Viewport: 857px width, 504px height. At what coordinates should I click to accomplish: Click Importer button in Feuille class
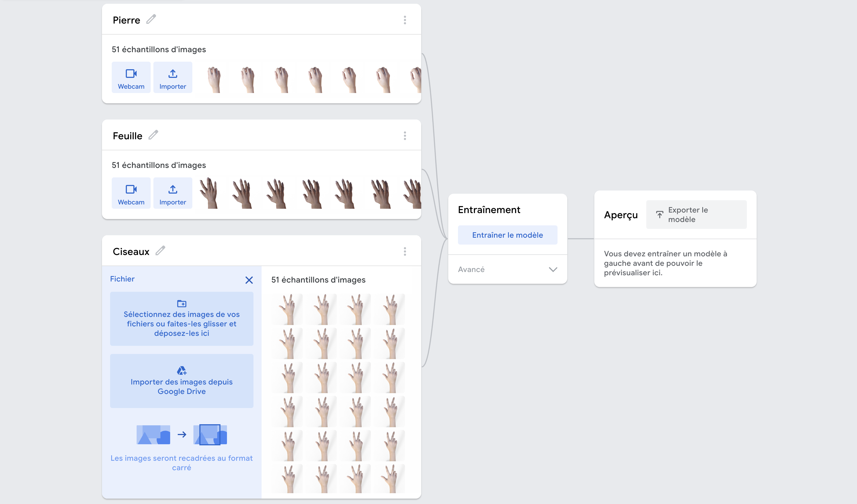point(173,193)
